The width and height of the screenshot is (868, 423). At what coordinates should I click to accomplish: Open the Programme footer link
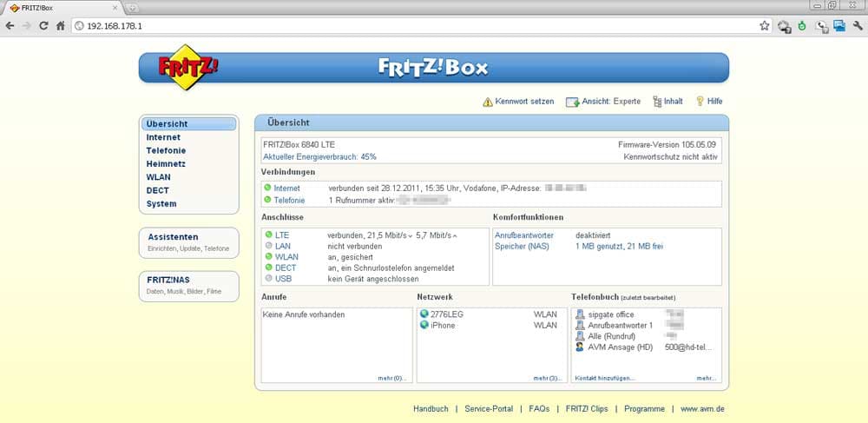pyautogui.click(x=644, y=408)
